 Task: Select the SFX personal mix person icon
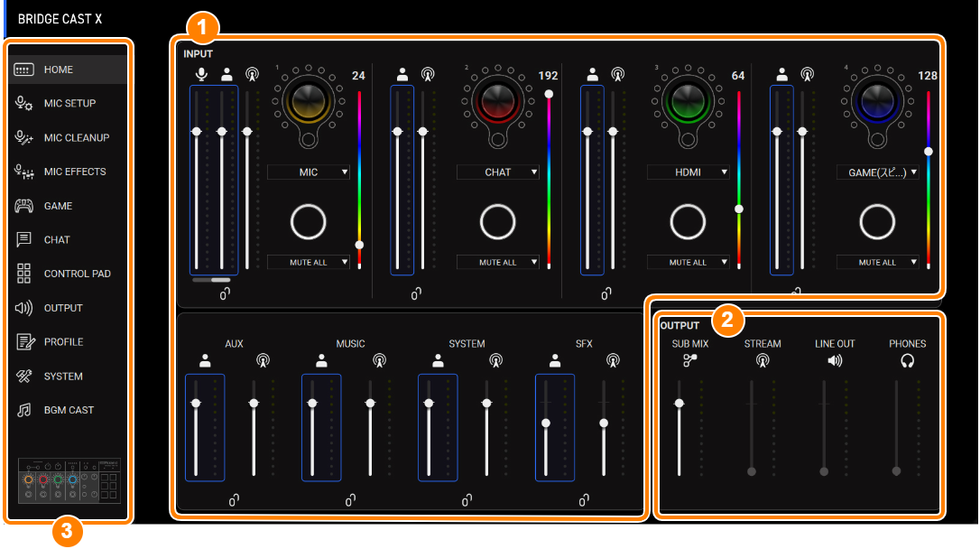pyautogui.click(x=555, y=360)
